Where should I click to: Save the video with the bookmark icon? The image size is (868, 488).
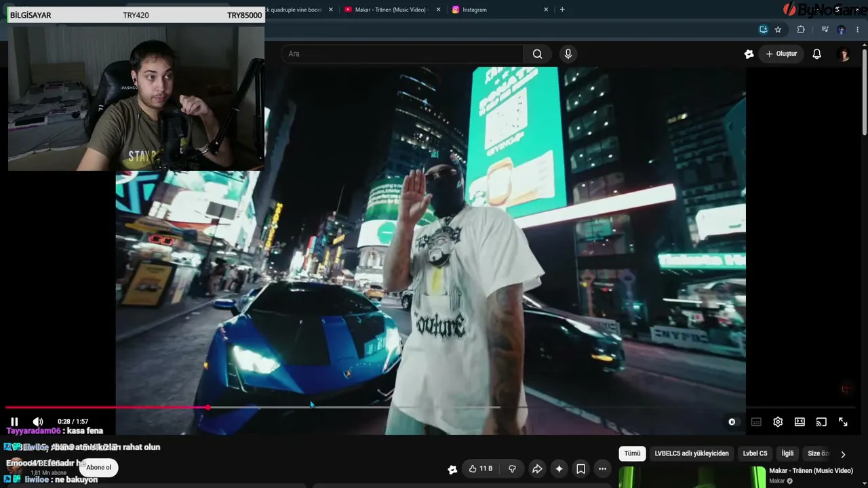[580, 468]
